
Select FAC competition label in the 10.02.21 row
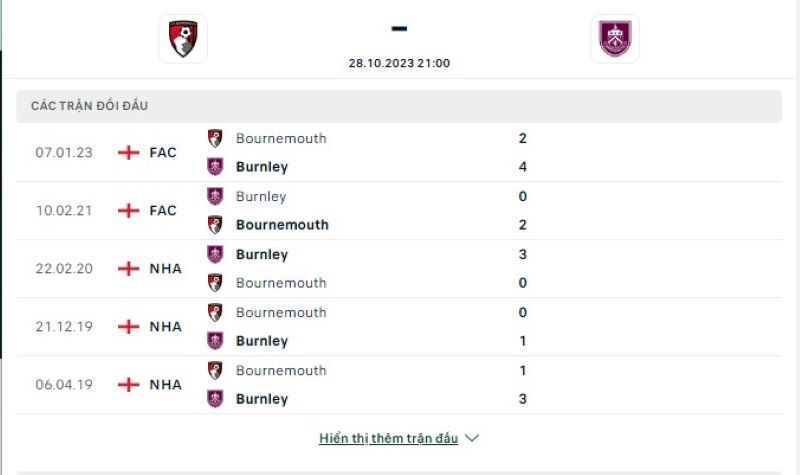click(x=163, y=211)
